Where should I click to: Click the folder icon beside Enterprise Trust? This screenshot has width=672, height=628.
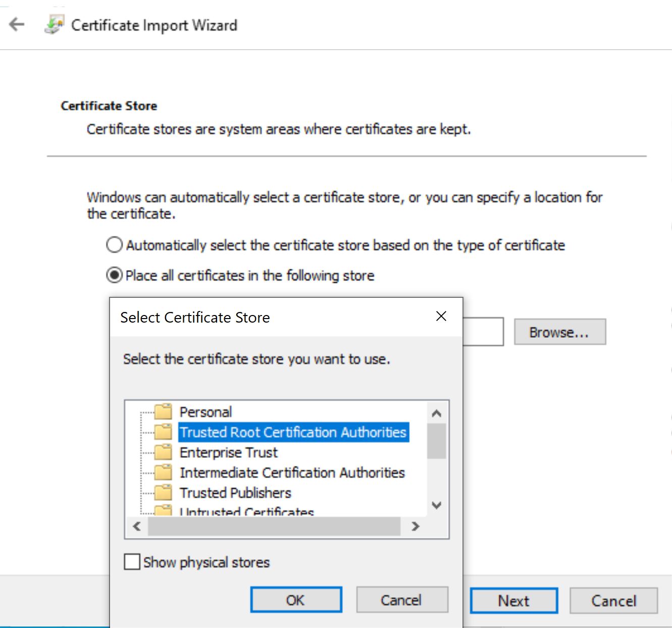point(163,452)
